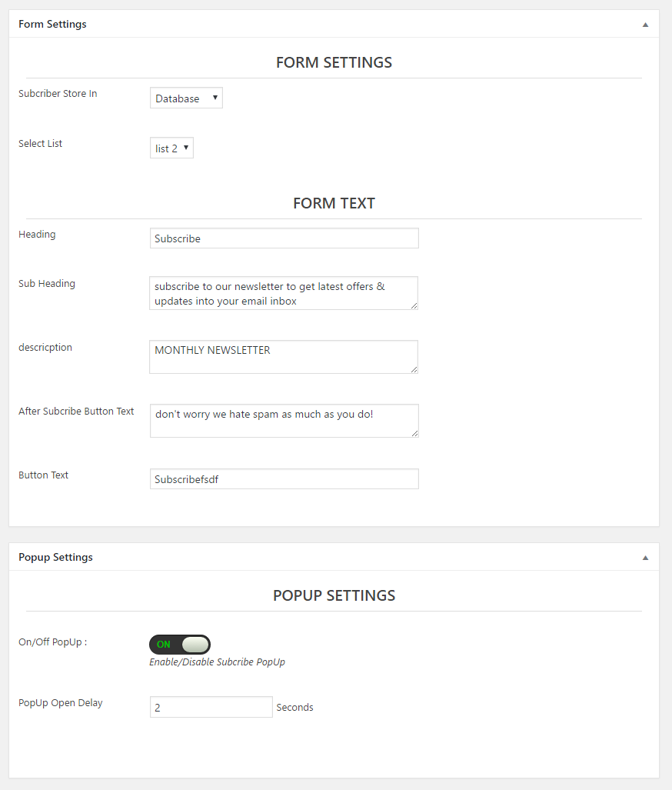The image size is (672, 790).
Task: Toggle the On/Off PopUp switch
Action: [x=180, y=645]
